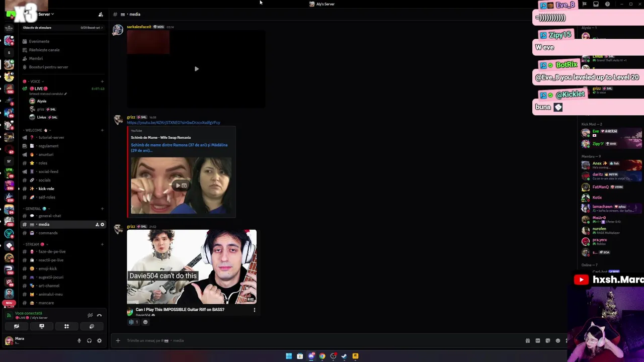Open the reactii-pe-live channel
This screenshot has height=362, width=644.
coord(51,260)
